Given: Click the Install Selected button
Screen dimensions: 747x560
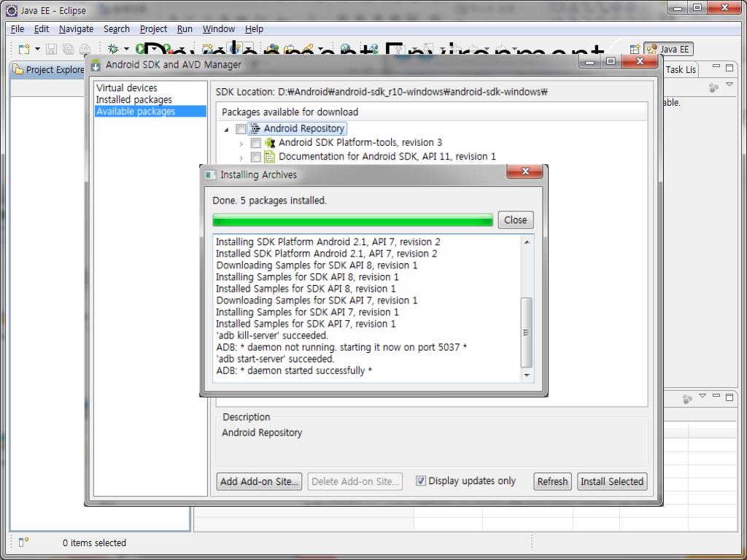Looking at the screenshot, I should click(612, 481).
